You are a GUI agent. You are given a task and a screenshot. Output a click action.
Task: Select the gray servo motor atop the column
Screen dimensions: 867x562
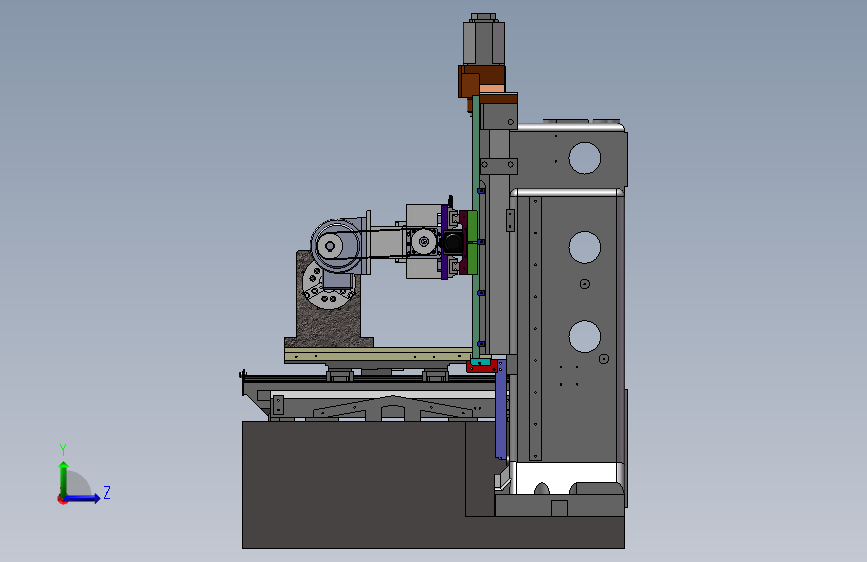[483, 39]
